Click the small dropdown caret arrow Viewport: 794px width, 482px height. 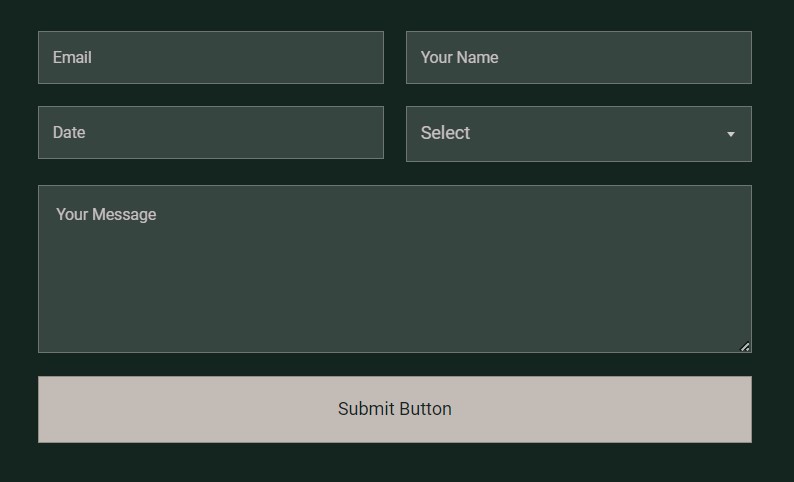click(731, 134)
